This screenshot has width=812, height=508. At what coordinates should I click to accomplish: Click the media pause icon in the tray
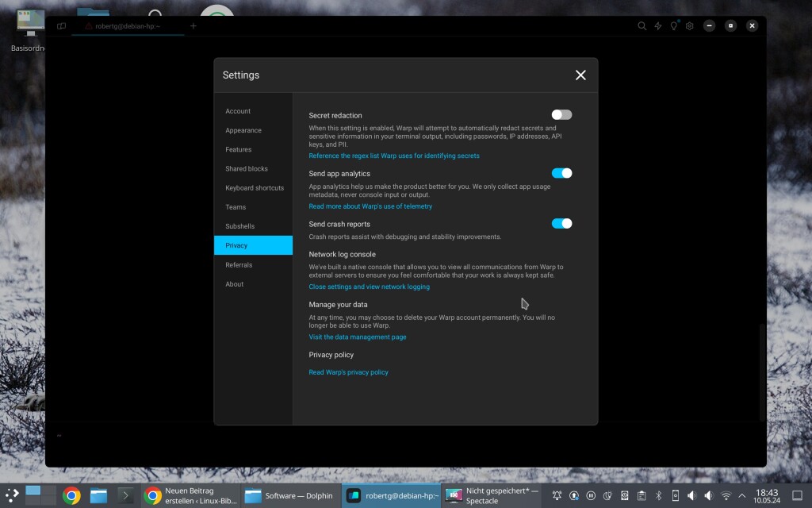(591, 495)
